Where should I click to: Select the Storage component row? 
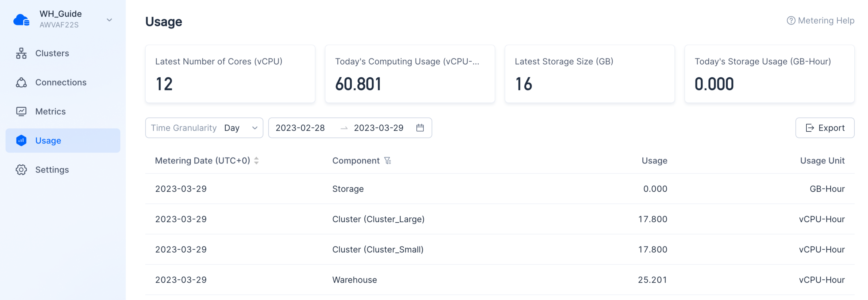click(x=500, y=189)
